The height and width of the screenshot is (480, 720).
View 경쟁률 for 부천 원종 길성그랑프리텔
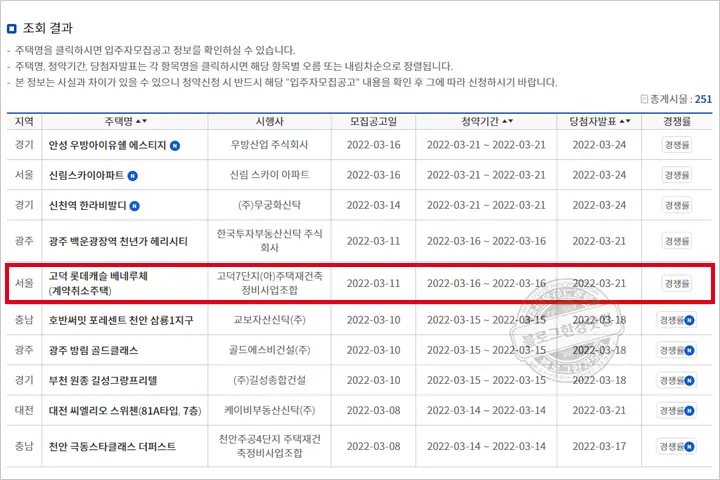[x=677, y=380]
